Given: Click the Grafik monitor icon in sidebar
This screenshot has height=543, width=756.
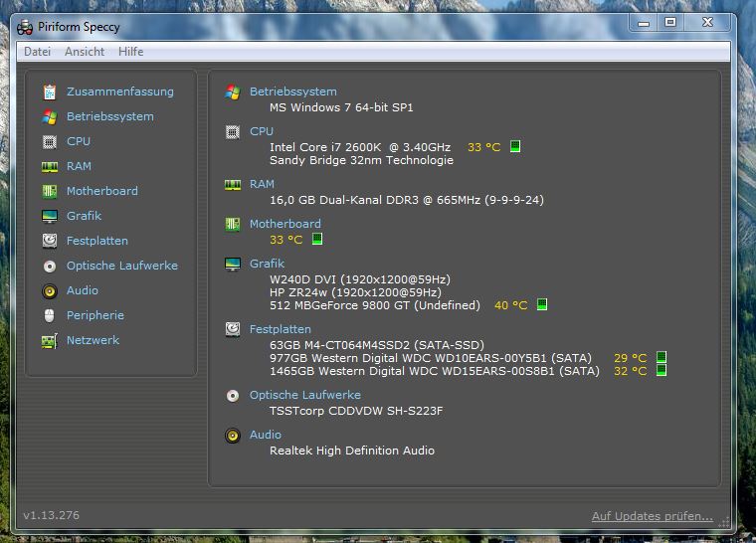Looking at the screenshot, I should [50, 217].
